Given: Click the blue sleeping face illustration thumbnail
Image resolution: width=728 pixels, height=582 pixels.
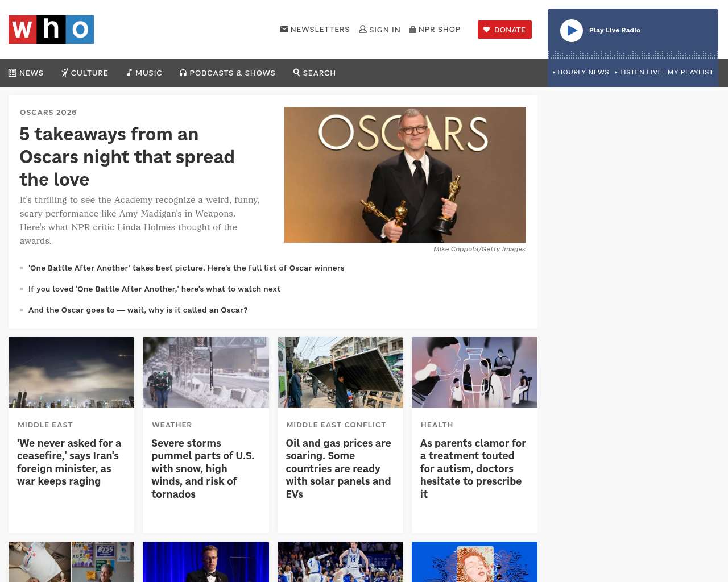Looking at the screenshot, I should pos(474,562).
